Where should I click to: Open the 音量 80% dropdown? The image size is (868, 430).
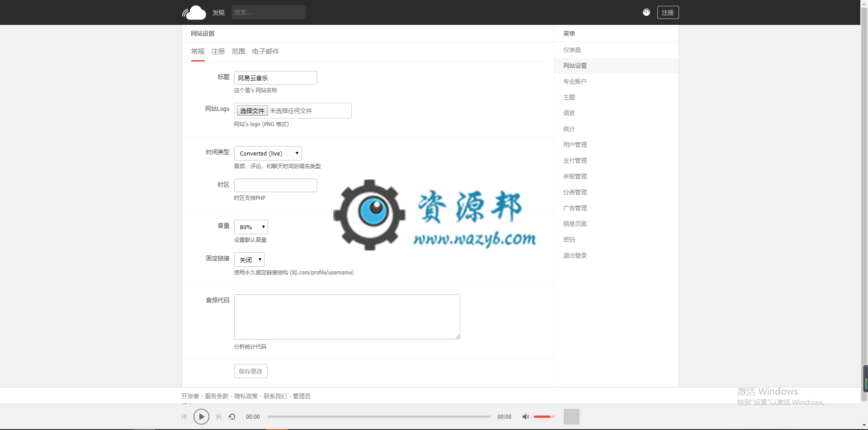(x=251, y=227)
